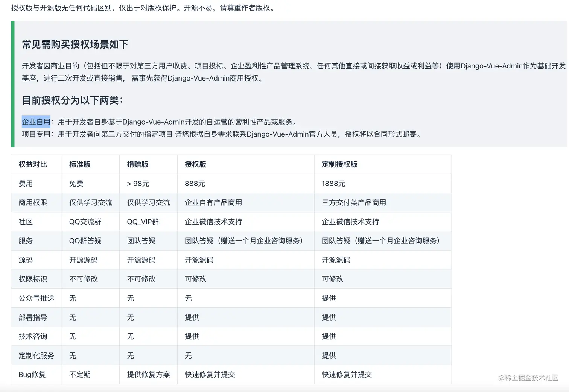Select the 标准版 column header
569x392 pixels.
click(x=79, y=164)
